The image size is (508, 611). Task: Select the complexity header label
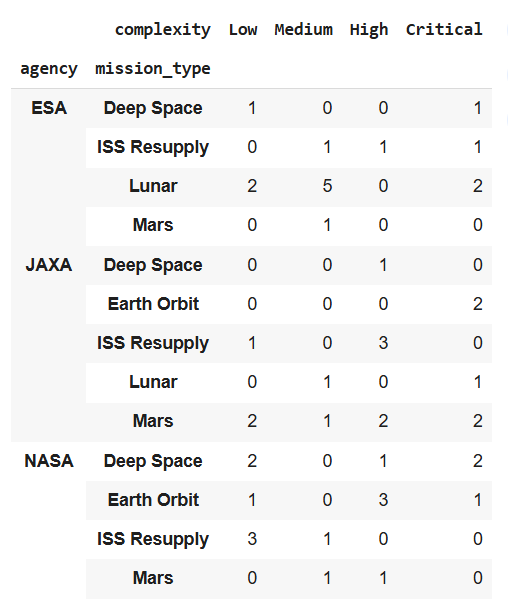tap(163, 30)
